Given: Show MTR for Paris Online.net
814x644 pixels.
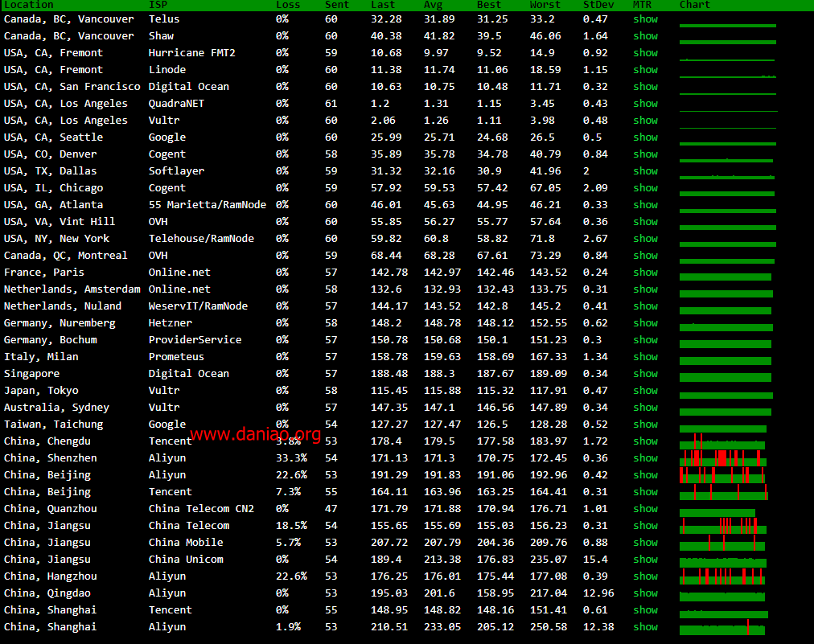Looking at the screenshot, I should point(645,273).
